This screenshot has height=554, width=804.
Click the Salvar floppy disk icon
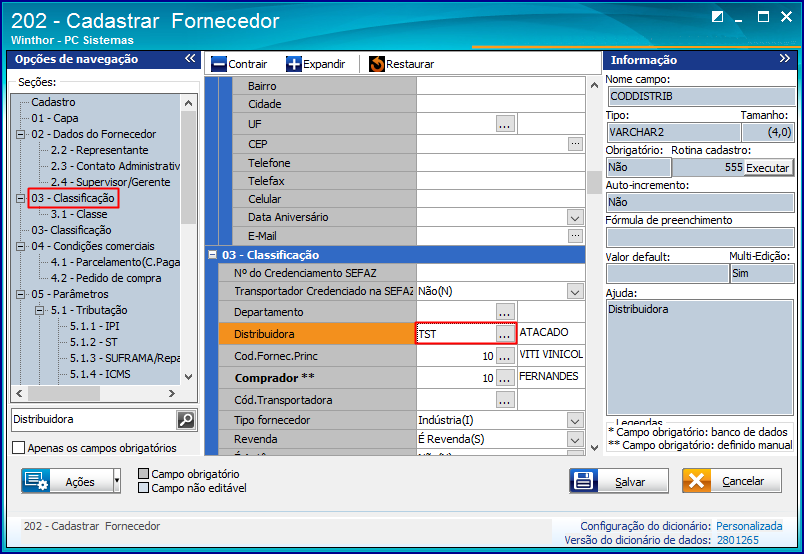coord(584,481)
